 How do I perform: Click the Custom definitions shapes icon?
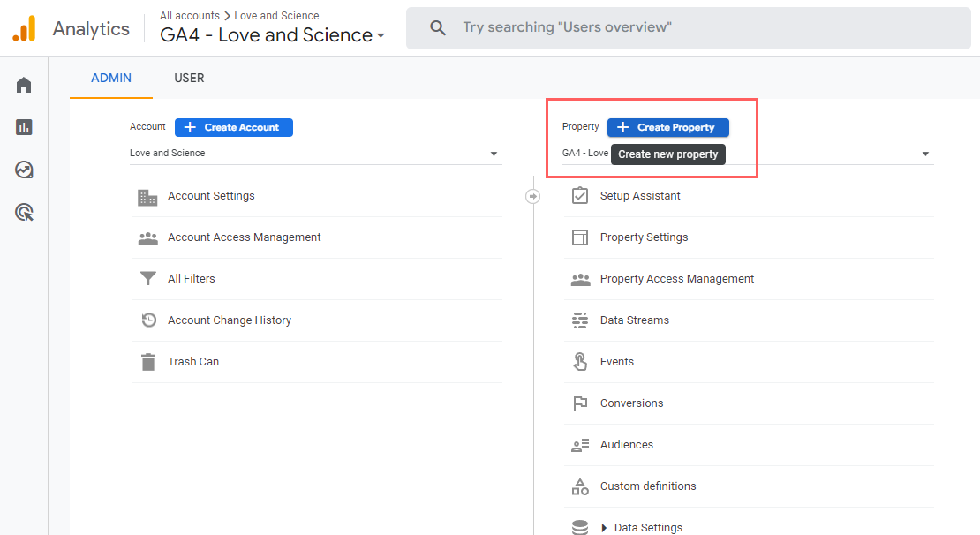point(580,486)
